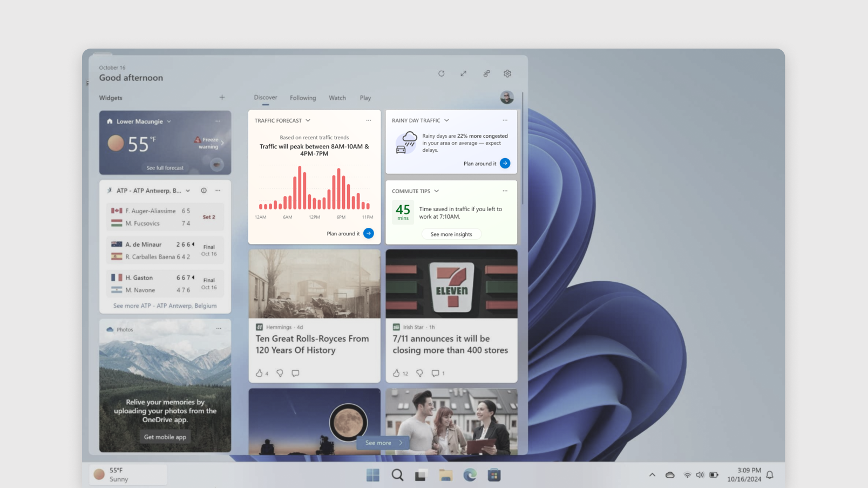This screenshot has height=488, width=868.
Task: Open the Freeze warning alert
Action: [209, 143]
